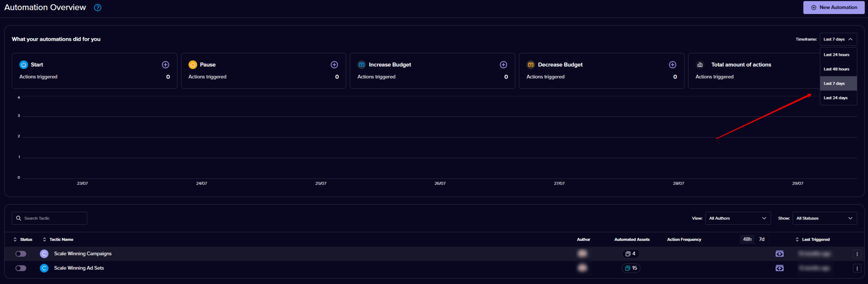This screenshot has height=284, width=868.
Task: Click the Author column header
Action: [583, 239]
